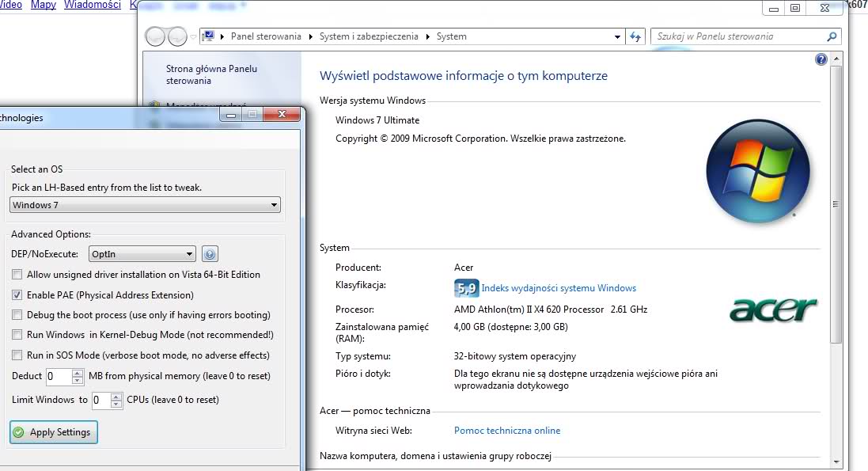Viewport: 868px width, 471px height.
Task: Increase the Deduct MB spinner value
Action: coord(78,373)
